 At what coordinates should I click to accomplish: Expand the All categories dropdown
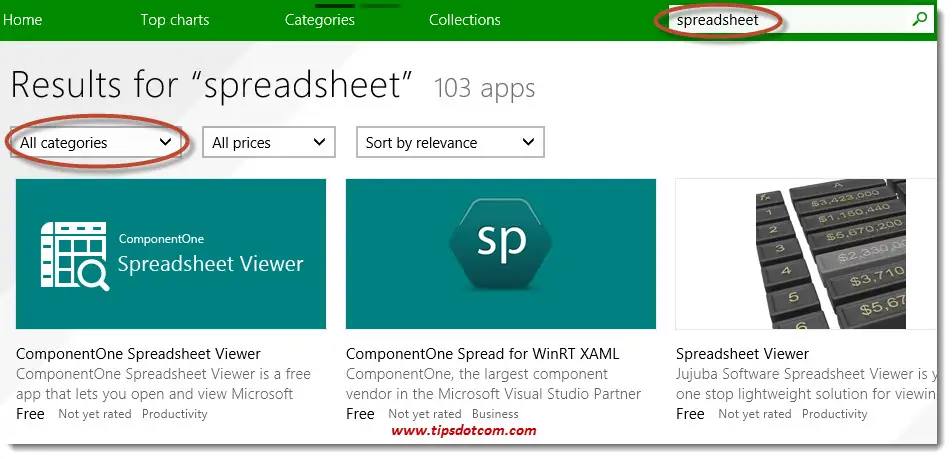tap(96, 143)
